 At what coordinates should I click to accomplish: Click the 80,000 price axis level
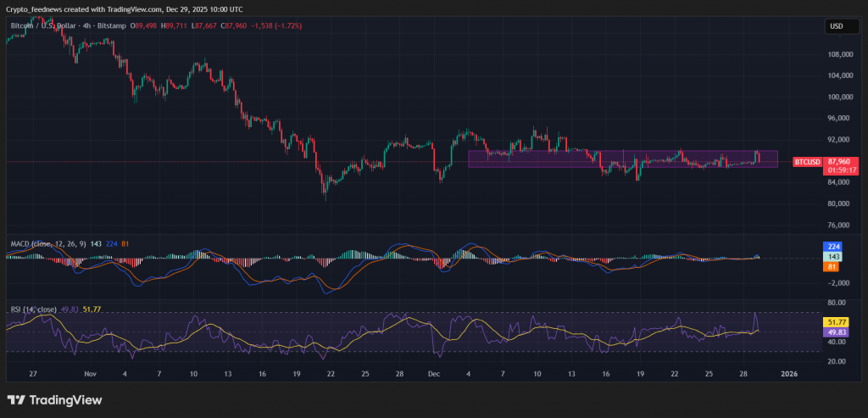[840, 203]
